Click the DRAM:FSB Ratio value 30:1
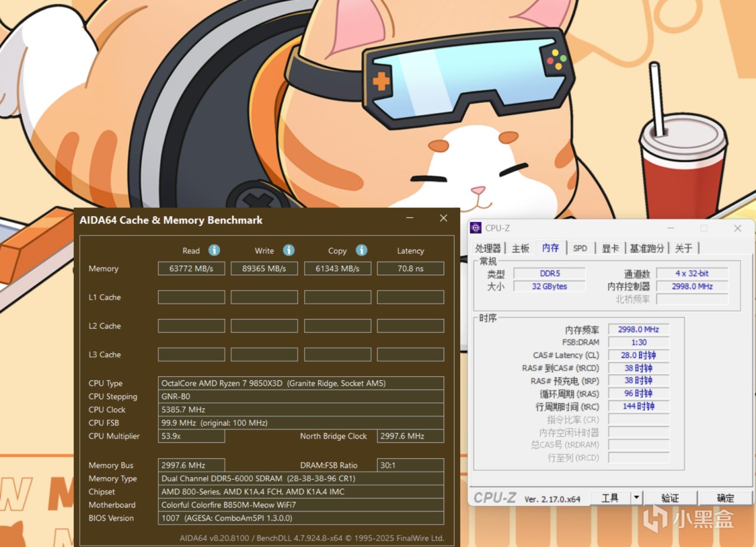756x547 pixels. [x=410, y=465]
